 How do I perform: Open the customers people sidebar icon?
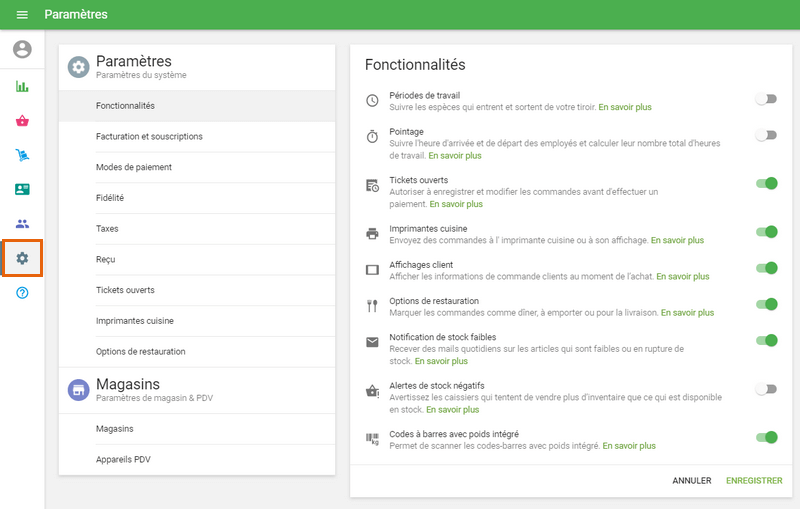pos(22,224)
